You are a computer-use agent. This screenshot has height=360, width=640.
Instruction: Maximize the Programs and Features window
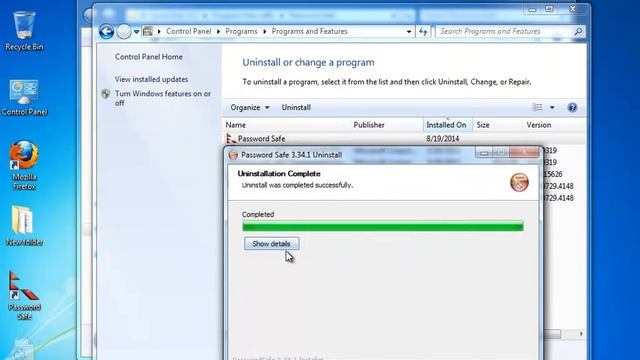coord(549,9)
